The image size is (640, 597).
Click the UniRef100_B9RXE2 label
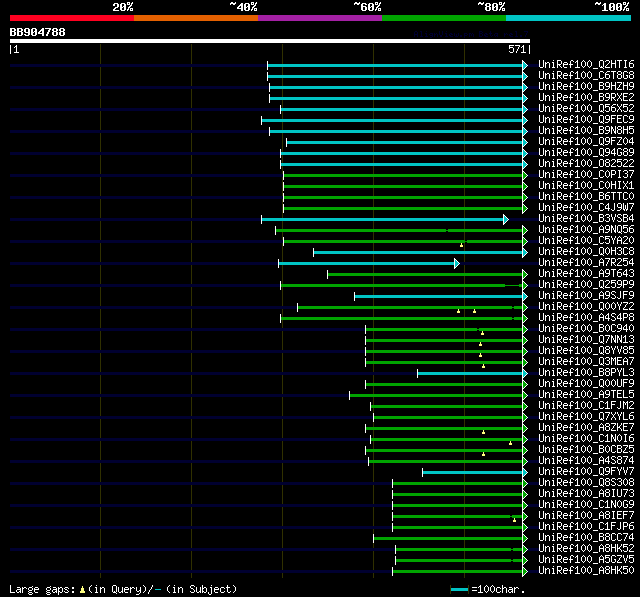[x=586, y=98]
